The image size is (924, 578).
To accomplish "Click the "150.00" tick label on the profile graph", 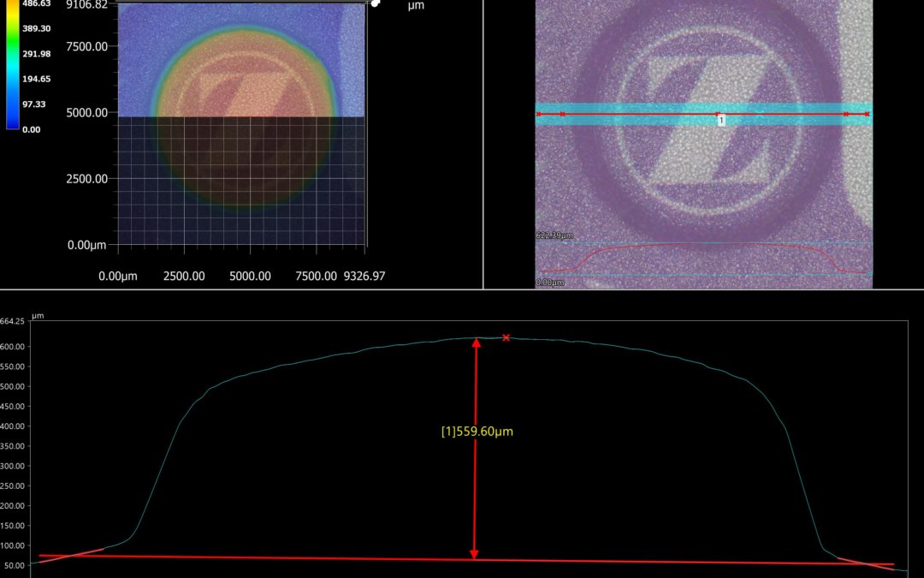I will click(x=12, y=526).
